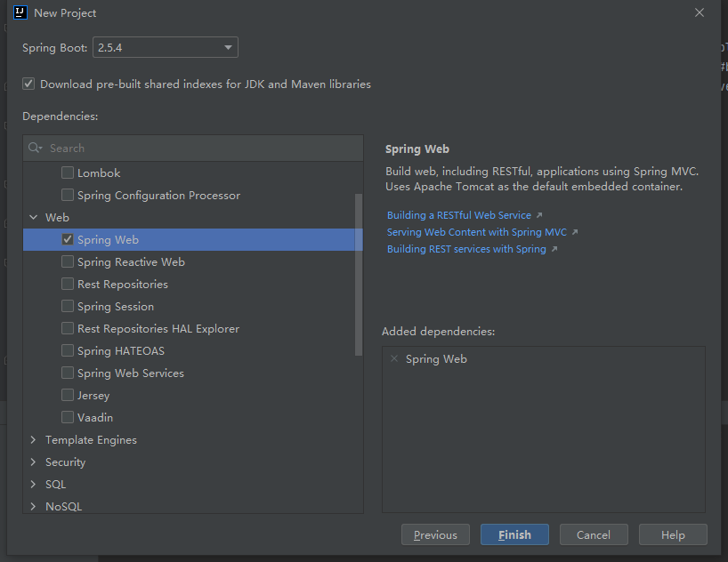Open Help for the New Project dialog
Screen dimensions: 728x562
(673, 534)
